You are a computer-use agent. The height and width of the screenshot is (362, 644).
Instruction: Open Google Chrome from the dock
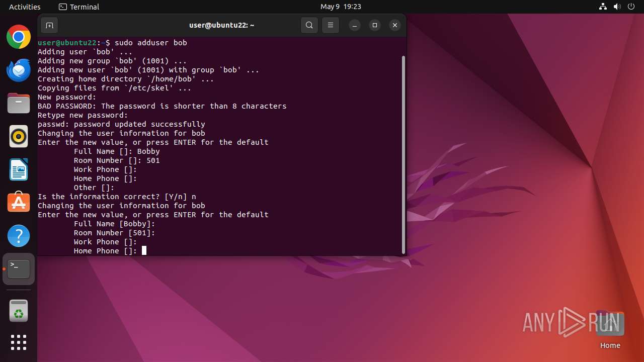click(19, 37)
